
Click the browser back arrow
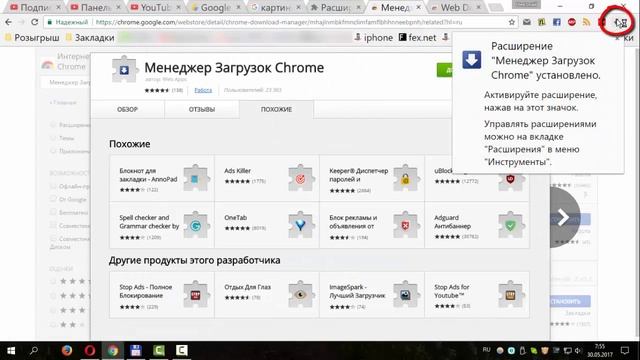pos(9,22)
